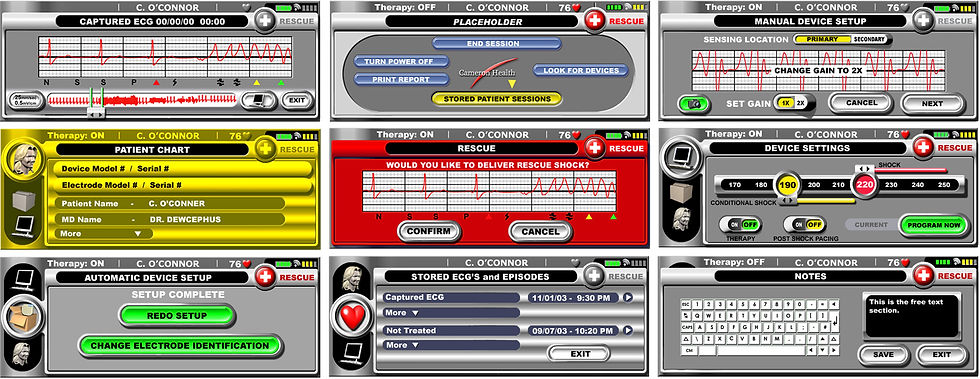Click the box device icon in Automatic Device Setup sidebar
This screenshot has width=980, height=379.
pos(24,316)
